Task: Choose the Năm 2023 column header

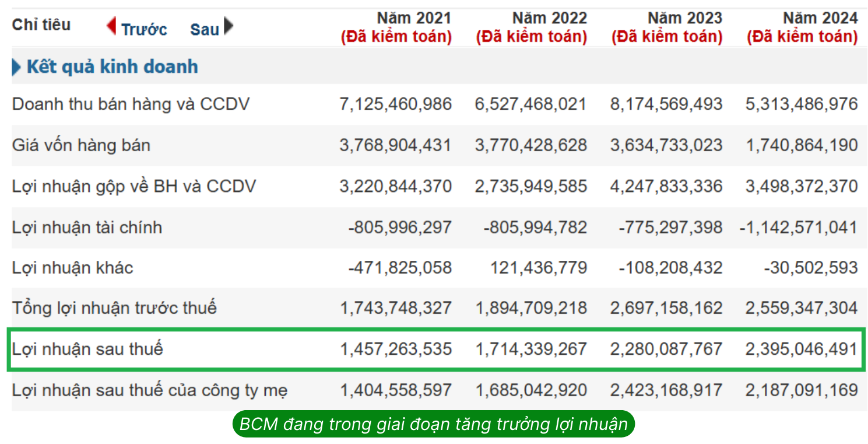Action: 667,27
